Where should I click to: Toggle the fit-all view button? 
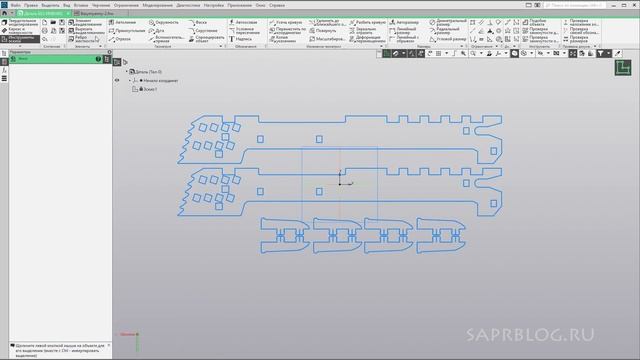click(x=573, y=53)
